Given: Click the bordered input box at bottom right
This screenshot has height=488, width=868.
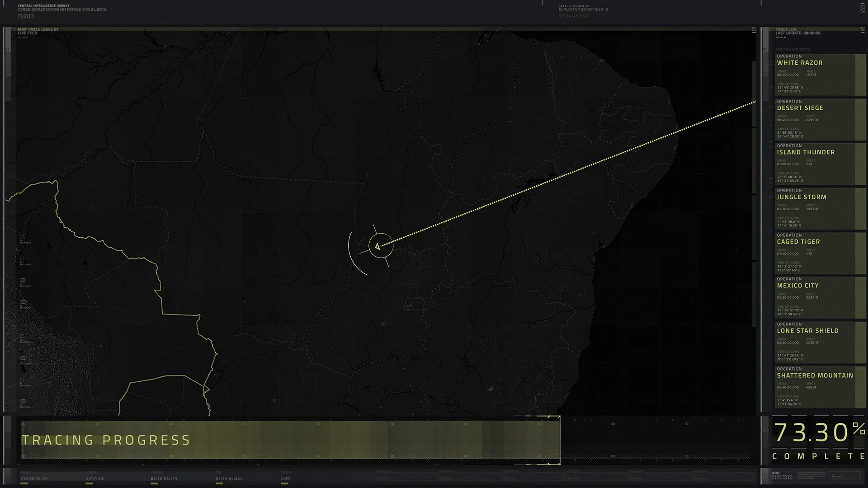Looking at the screenshot, I should pyautogui.click(x=845, y=475).
